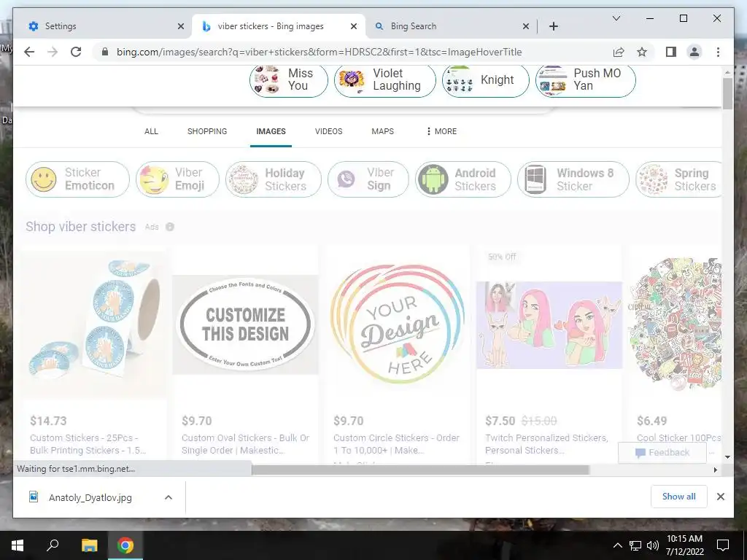Open the sticker roll product image

[x=94, y=324]
